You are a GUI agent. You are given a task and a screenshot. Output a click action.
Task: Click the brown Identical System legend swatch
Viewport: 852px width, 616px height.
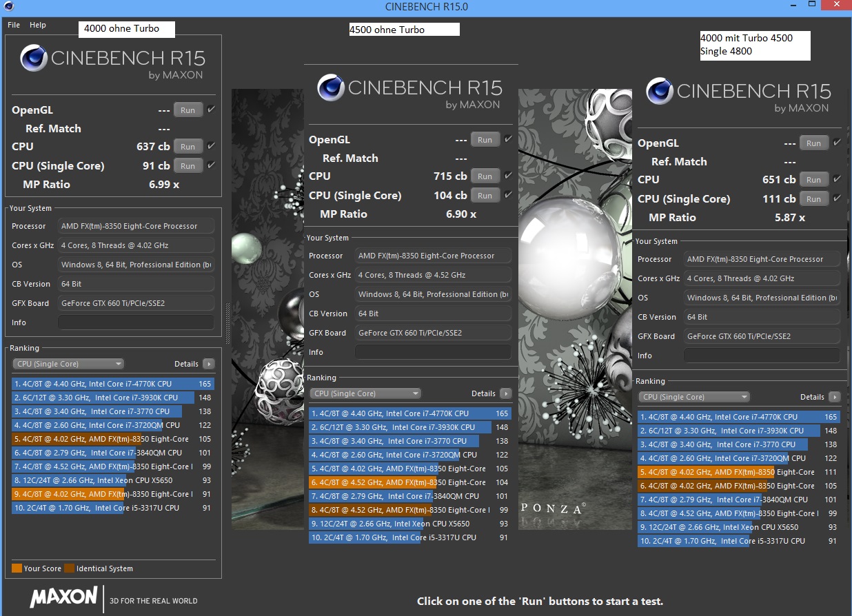coord(69,568)
